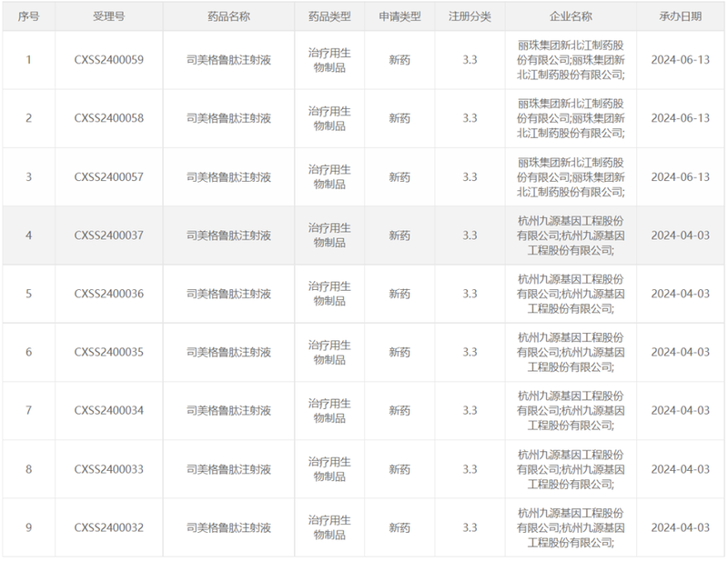Select the 企业名称 column header
This screenshot has height=561, width=728.
pyautogui.click(x=571, y=16)
